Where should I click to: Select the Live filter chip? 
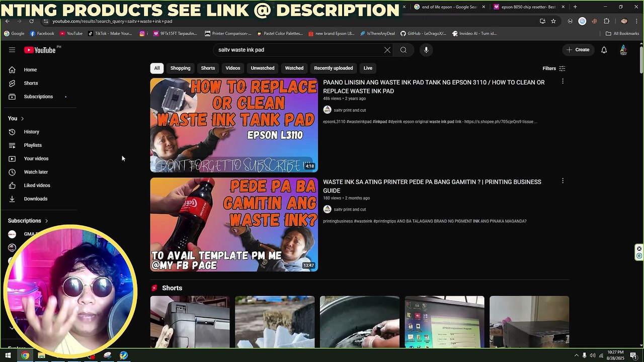tap(368, 68)
